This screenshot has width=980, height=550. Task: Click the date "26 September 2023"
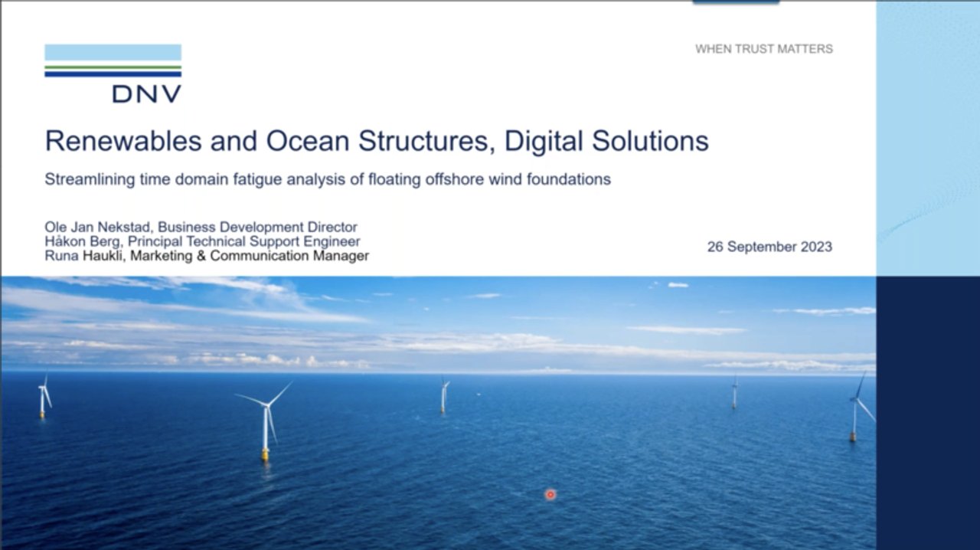pyautogui.click(x=769, y=247)
